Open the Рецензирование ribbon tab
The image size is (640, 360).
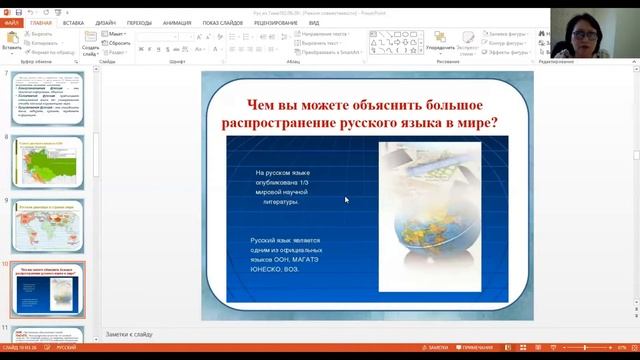point(276,23)
